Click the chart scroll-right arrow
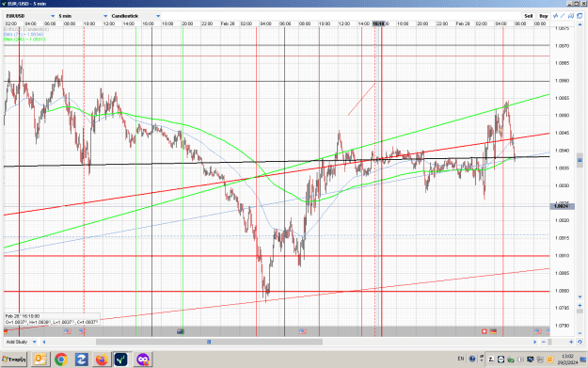Screen dimensions: 588x368 tap(534, 342)
